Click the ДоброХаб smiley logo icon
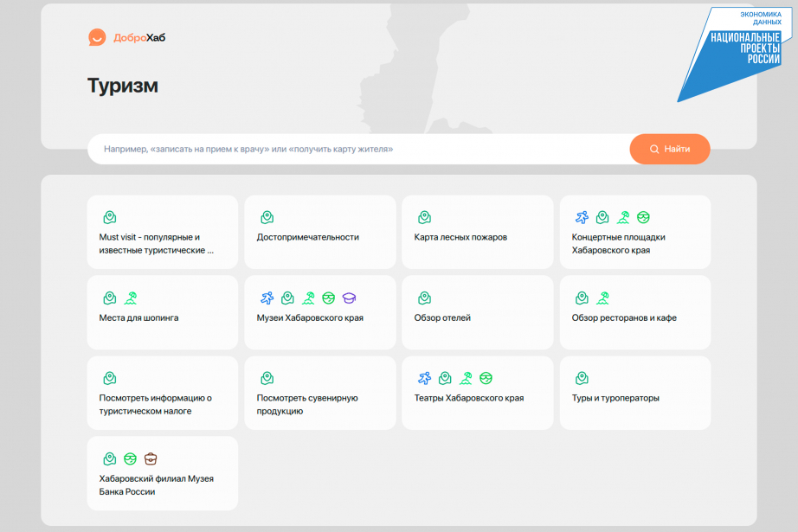 [97, 37]
